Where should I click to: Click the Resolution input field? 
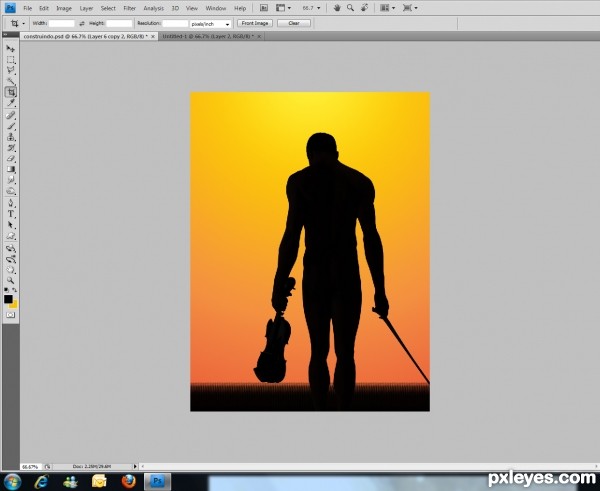point(175,24)
